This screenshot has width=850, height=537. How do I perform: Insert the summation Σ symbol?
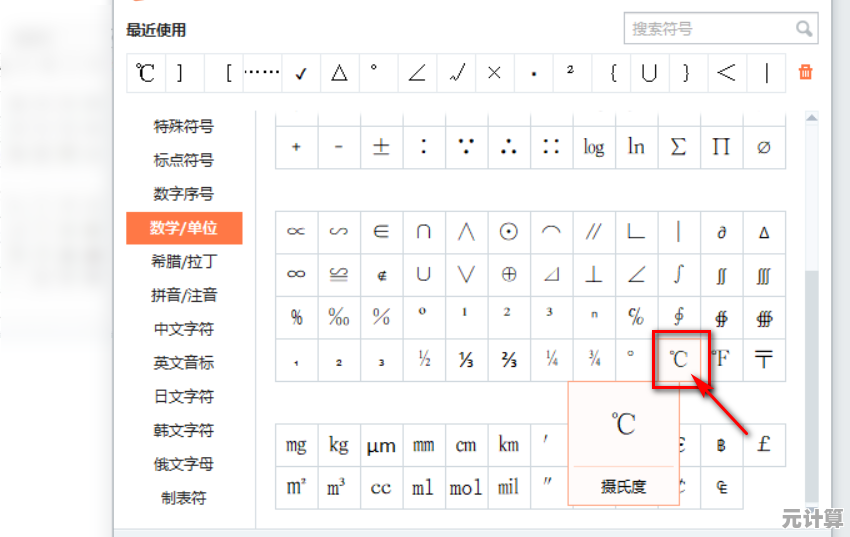(679, 146)
